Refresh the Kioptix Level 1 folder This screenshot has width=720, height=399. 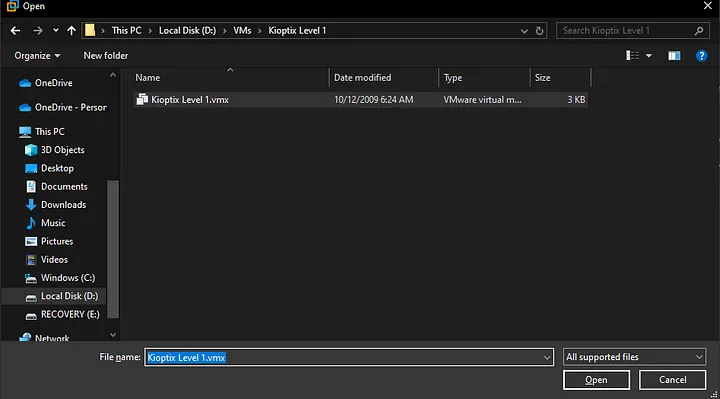point(540,31)
